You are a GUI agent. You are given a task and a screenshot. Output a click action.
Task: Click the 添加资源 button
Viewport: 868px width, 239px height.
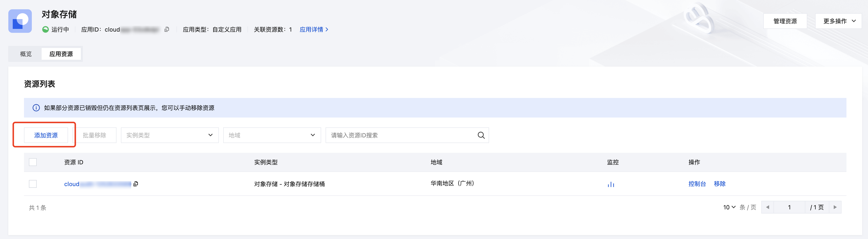click(x=46, y=135)
